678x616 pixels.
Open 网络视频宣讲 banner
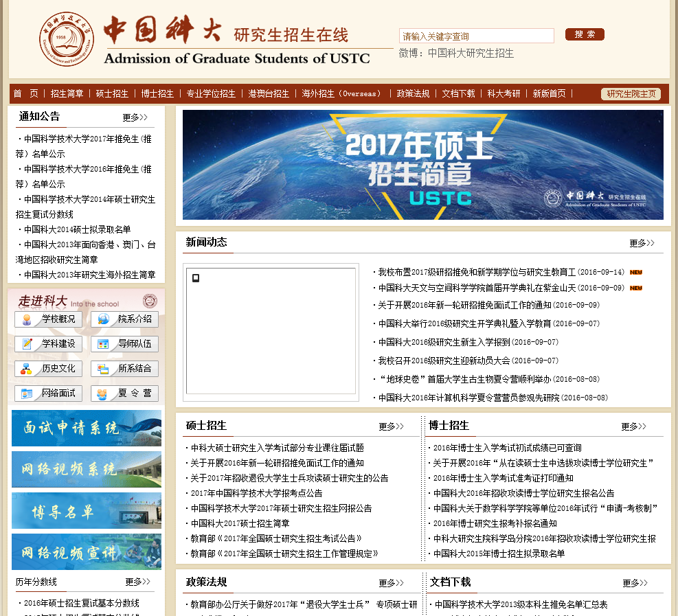[x=87, y=551]
